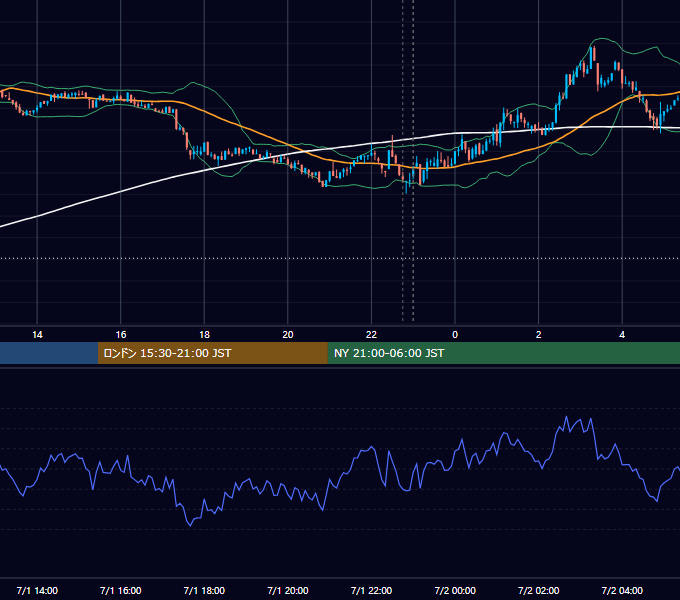
Task: Click the 7/1 14:00 date label
Action: [37, 590]
